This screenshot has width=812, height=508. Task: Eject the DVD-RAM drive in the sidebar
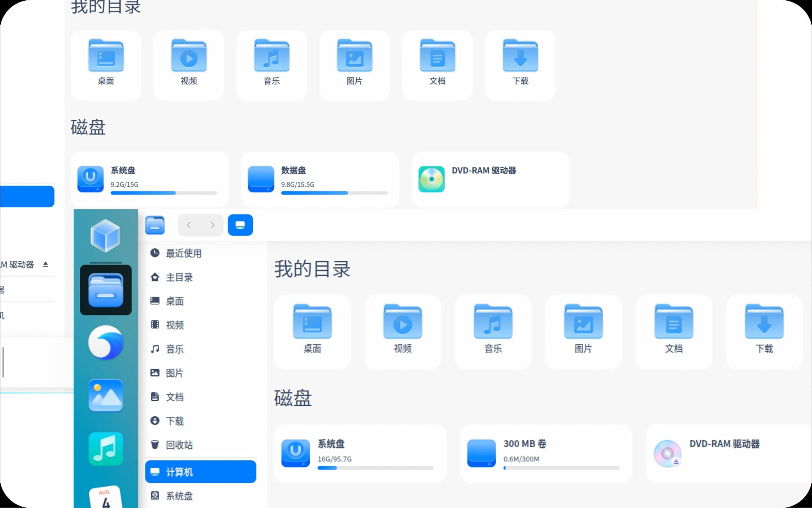45,264
